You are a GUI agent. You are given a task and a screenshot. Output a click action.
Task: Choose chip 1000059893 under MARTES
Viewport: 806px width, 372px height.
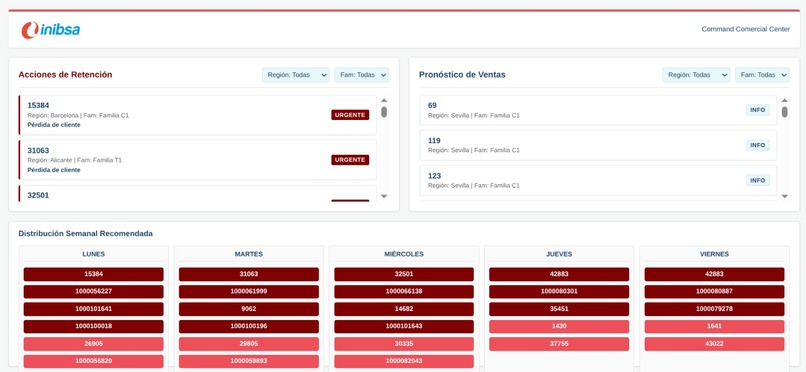point(249,361)
